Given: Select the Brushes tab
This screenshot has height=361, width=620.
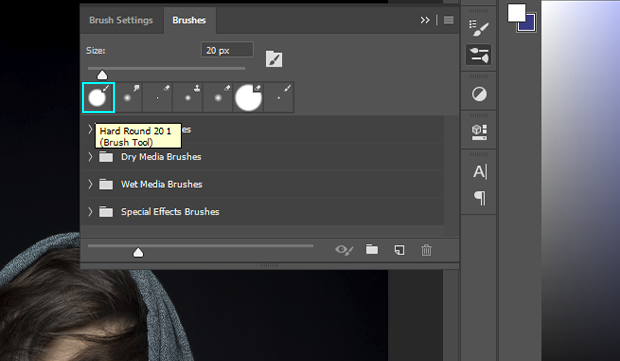Looking at the screenshot, I should pyautogui.click(x=189, y=20).
